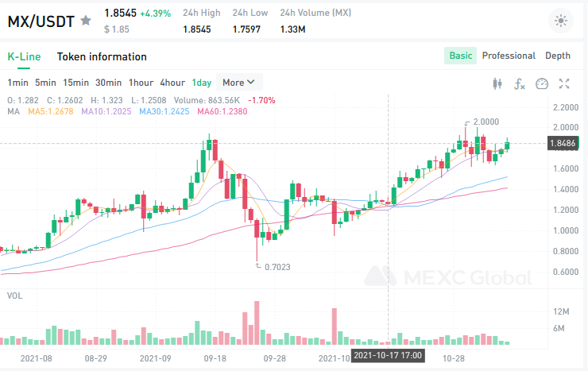Click the MA5 indicator legend
Image resolution: width=588 pixels, height=371 pixels.
click(x=50, y=111)
